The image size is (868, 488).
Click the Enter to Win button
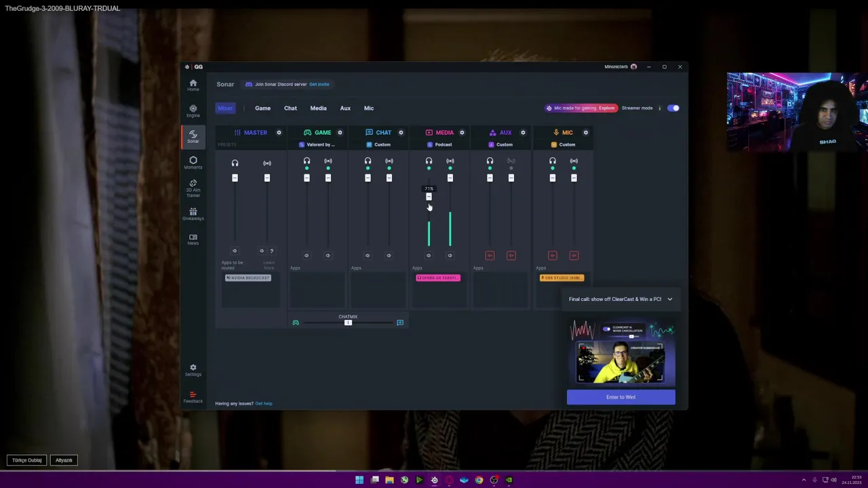pyautogui.click(x=621, y=397)
